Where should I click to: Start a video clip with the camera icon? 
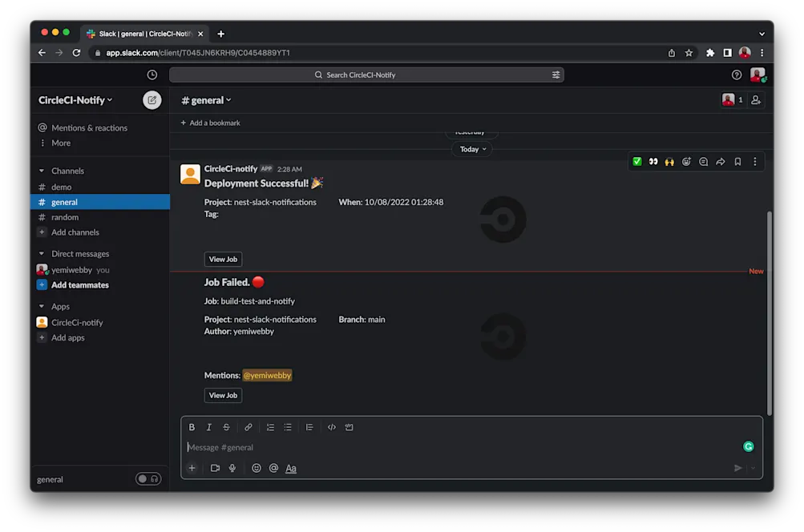[x=215, y=468]
